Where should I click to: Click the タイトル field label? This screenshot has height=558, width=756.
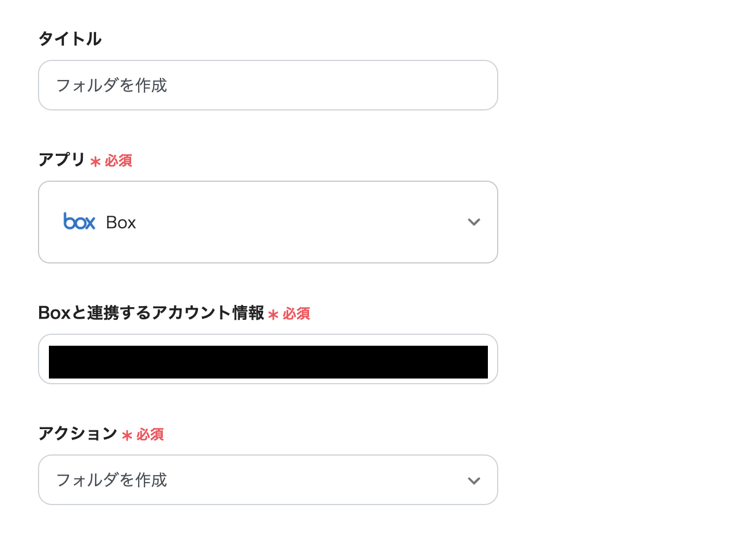pos(70,39)
